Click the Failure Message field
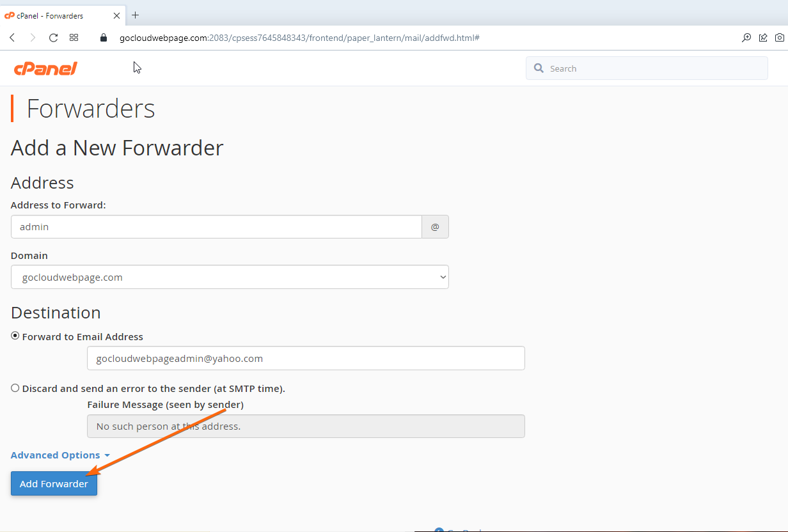 tap(306, 426)
